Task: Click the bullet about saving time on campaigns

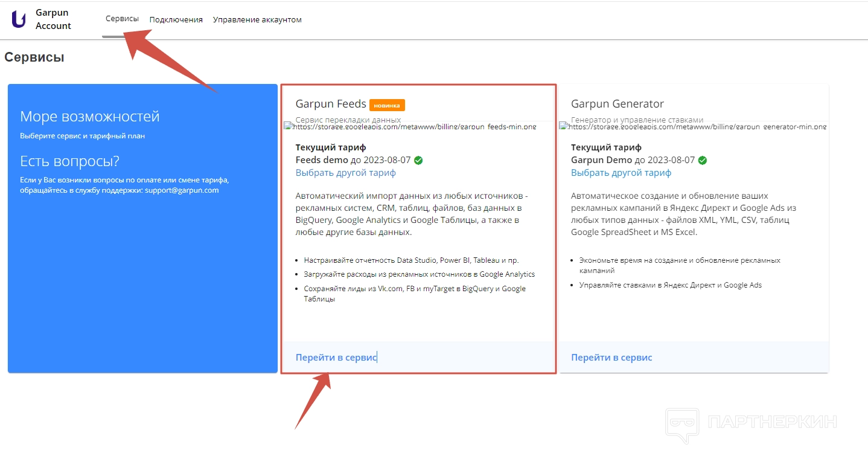Action: (680, 266)
